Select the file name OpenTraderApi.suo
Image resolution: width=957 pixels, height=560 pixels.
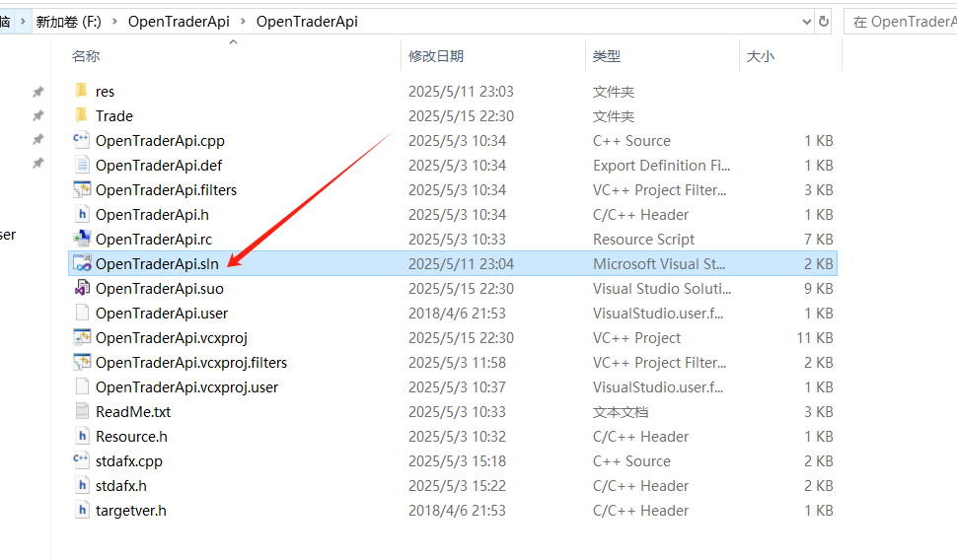(159, 289)
